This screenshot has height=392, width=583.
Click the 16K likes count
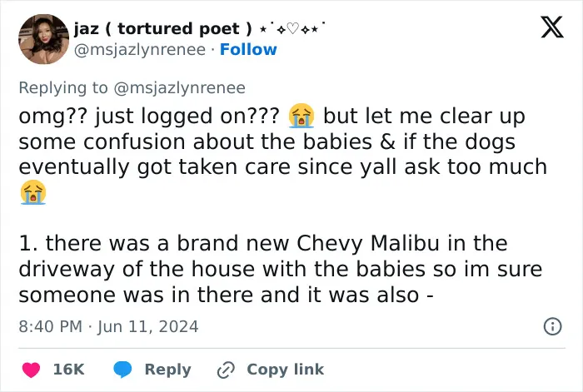[x=69, y=370]
